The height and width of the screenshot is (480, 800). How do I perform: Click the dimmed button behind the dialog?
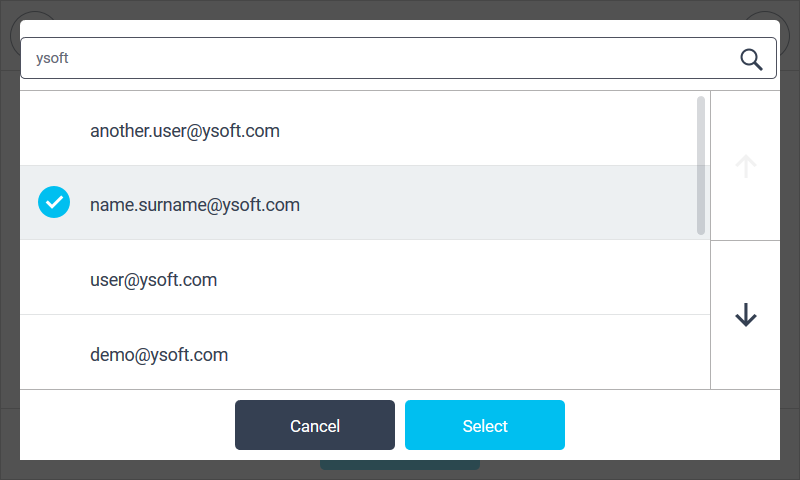[x=400, y=465]
